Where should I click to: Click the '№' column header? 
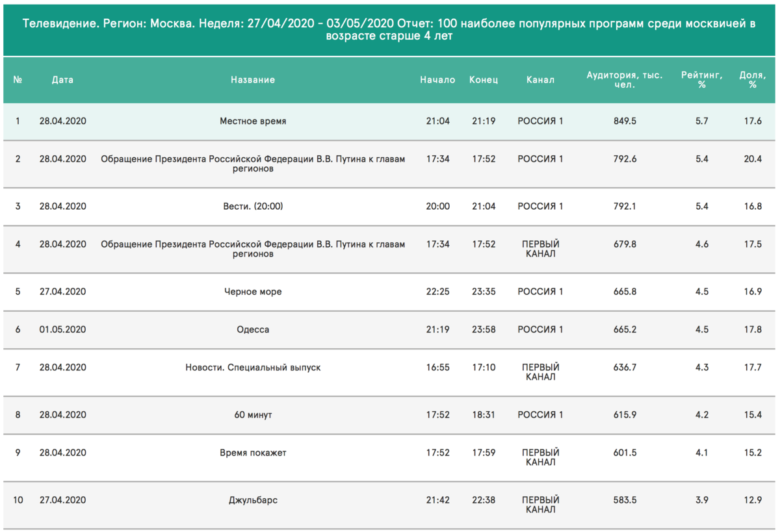[18, 80]
